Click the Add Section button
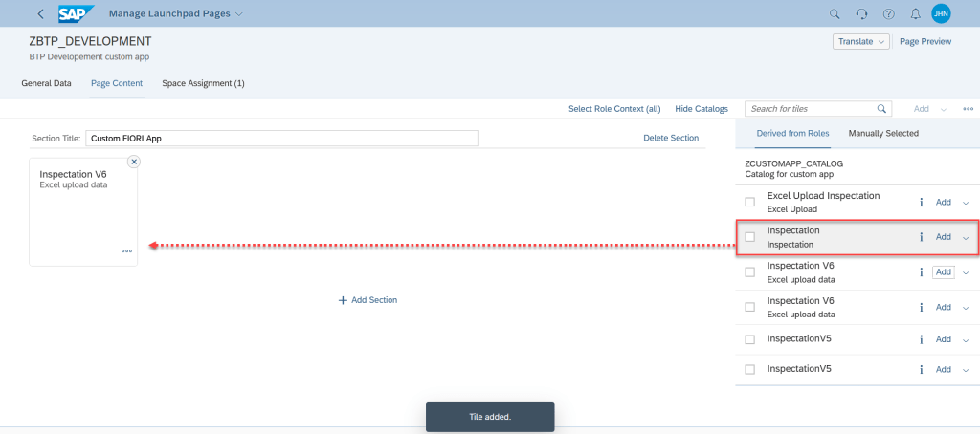Screen dimensions: 980x434 [x=367, y=300]
